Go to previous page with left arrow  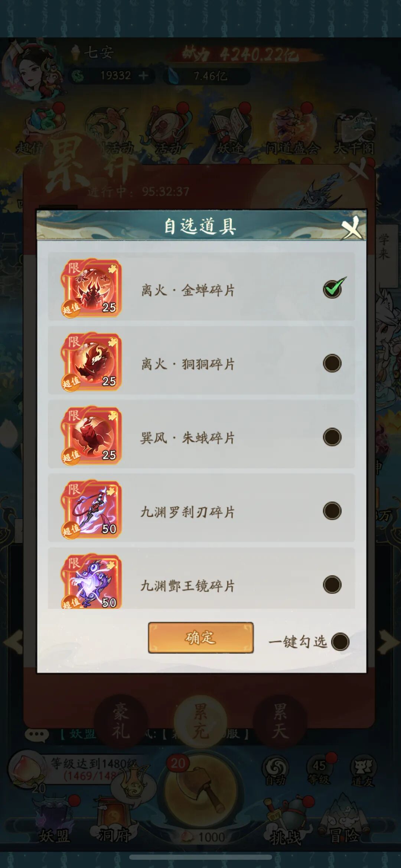pos(13,641)
